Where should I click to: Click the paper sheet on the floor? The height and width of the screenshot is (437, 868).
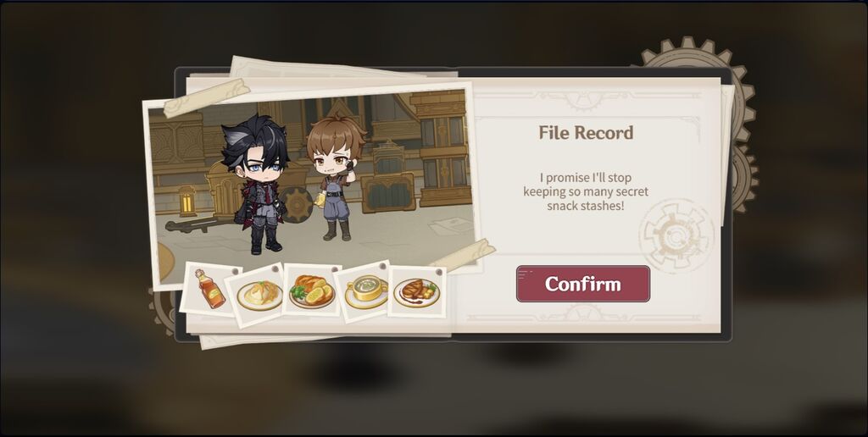451,225
